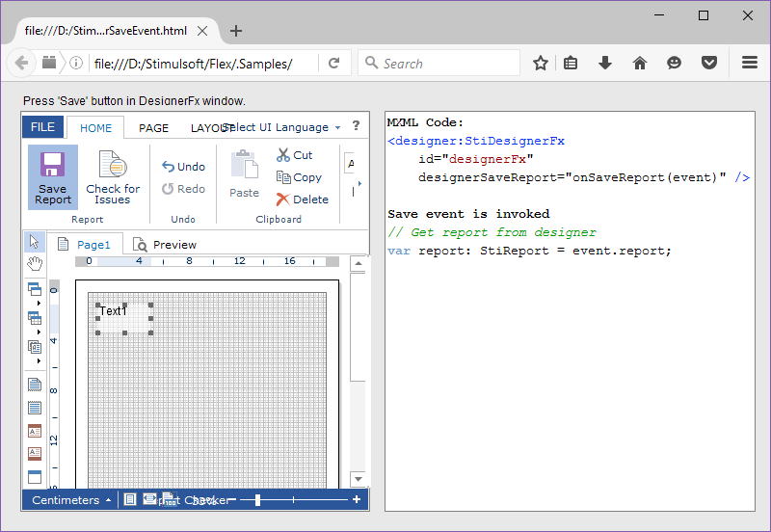Screen dimensions: 771x532
Task: Zoom in with the plus button
Action: 357,499
